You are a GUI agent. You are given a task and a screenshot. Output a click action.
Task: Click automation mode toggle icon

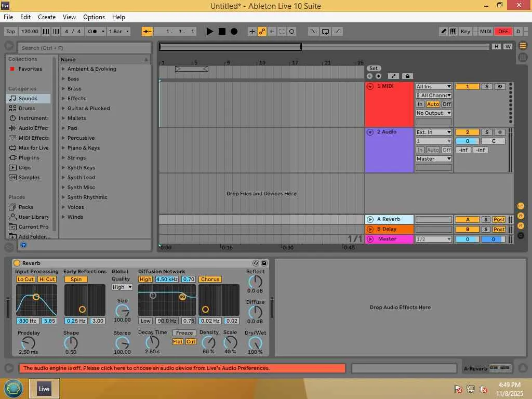click(393, 76)
